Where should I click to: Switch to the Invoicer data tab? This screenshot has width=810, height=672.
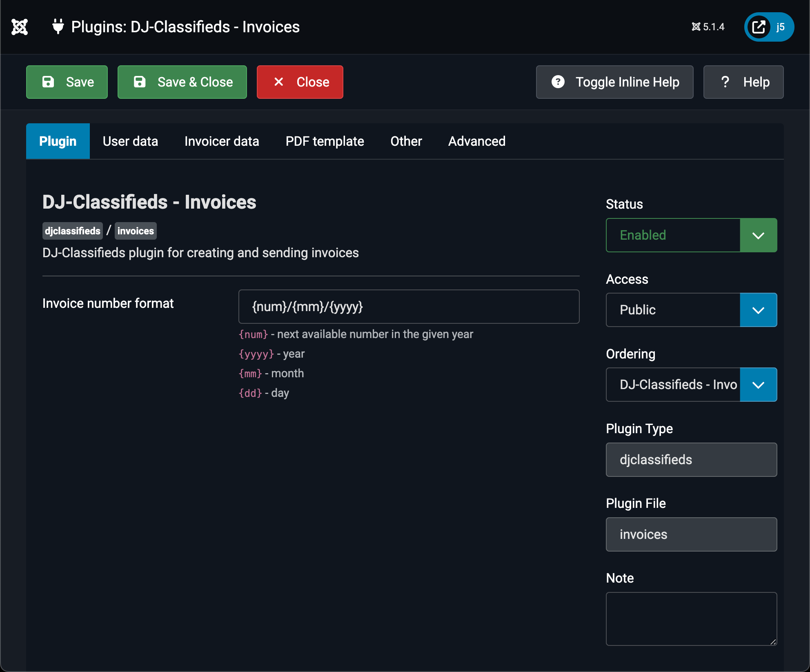coord(222,141)
